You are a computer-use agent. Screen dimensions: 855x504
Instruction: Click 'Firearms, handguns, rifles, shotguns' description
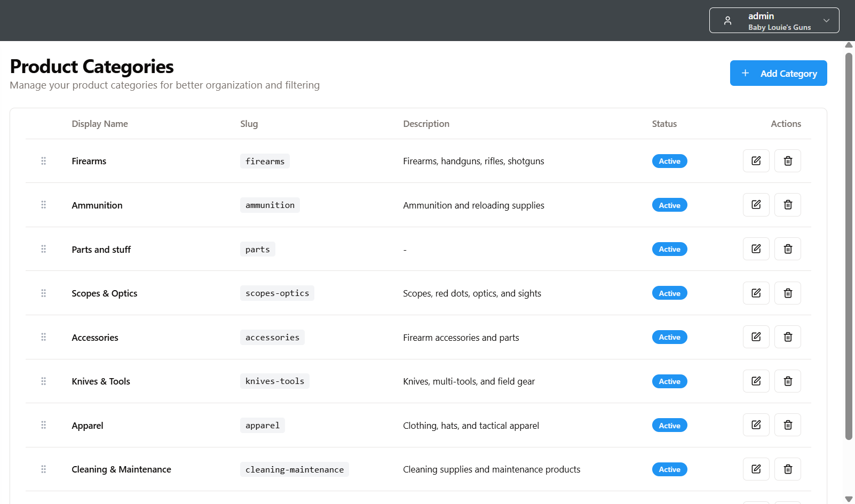pos(473,161)
